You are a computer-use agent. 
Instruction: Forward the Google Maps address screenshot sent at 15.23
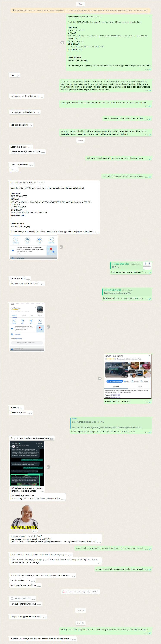61,247
